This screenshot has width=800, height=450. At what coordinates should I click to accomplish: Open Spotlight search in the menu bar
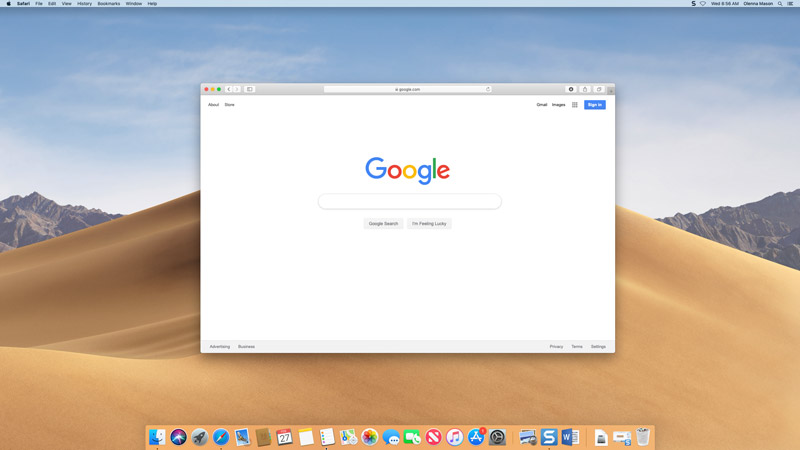(780, 4)
